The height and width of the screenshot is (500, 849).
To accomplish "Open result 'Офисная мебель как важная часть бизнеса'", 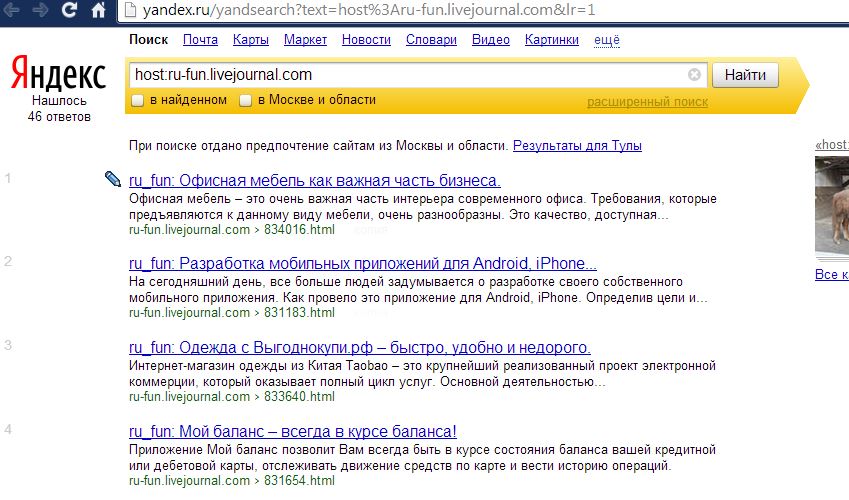I will point(315,180).
